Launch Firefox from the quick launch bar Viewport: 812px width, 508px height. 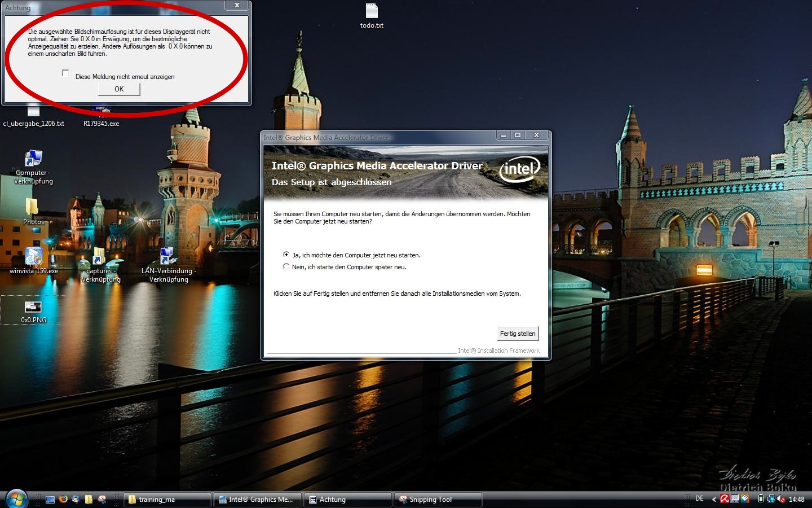click(x=63, y=499)
